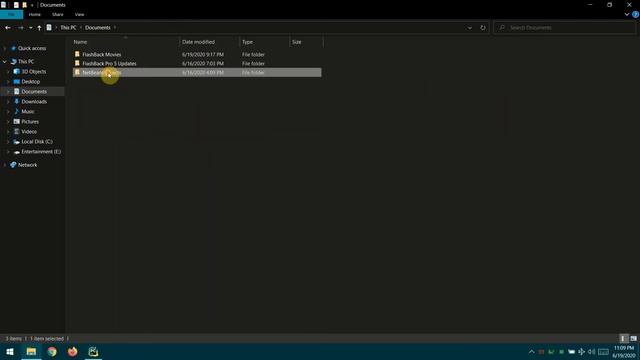Image resolution: width=640 pixels, height=360 pixels.
Task: Open Firefox from the taskbar
Action: click(x=72, y=351)
